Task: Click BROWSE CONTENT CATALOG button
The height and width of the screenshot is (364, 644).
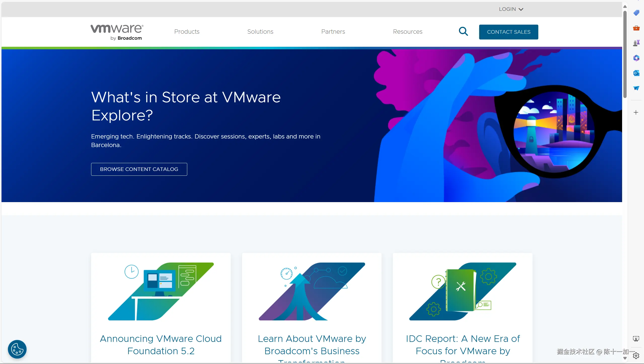Action: [139, 169]
